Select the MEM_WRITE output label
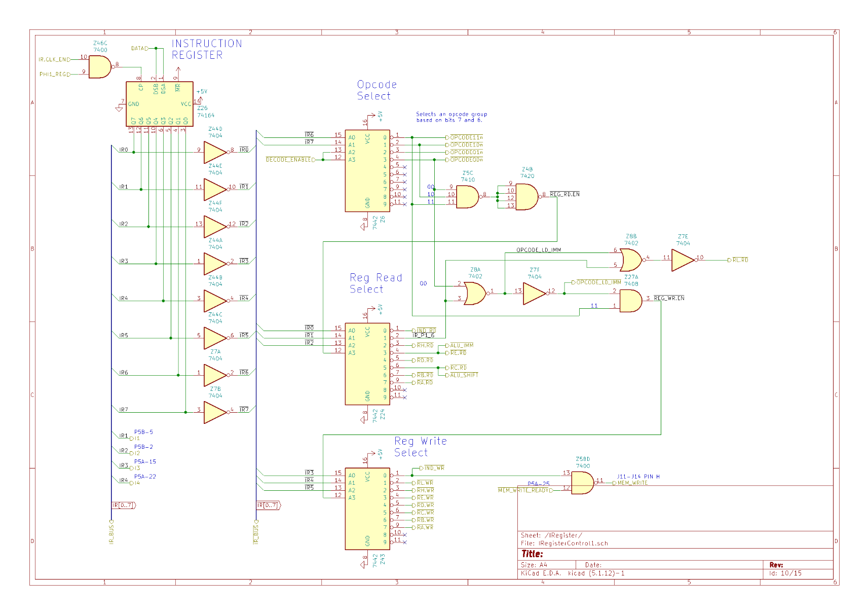This screenshot has width=868, height=614. point(632,483)
